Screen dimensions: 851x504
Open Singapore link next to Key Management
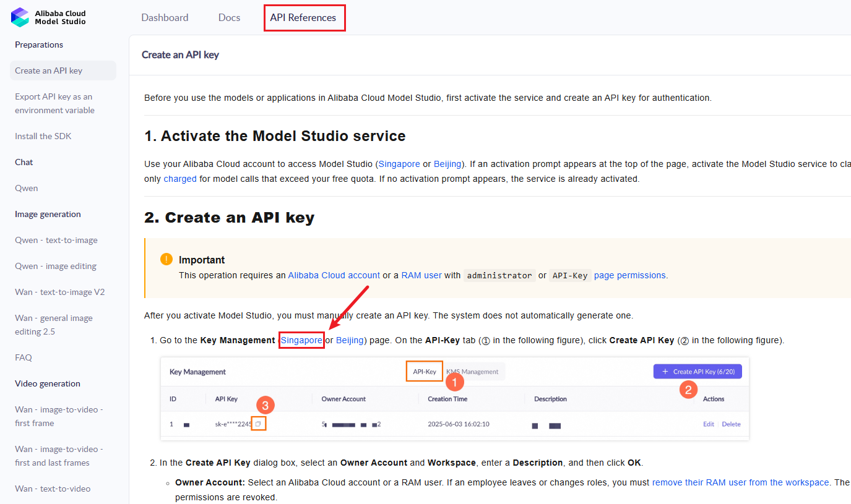pyautogui.click(x=301, y=340)
